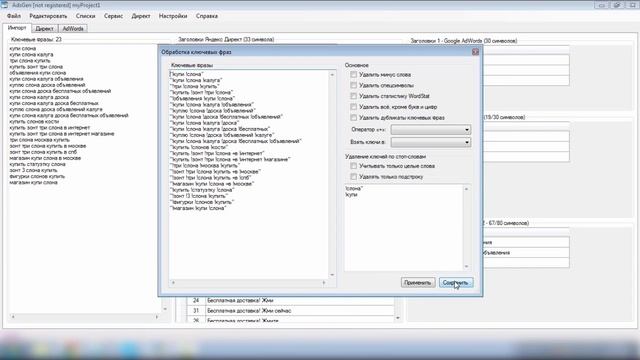Close the Обработка ключевых фраз dialog

[x=475, y=52]
